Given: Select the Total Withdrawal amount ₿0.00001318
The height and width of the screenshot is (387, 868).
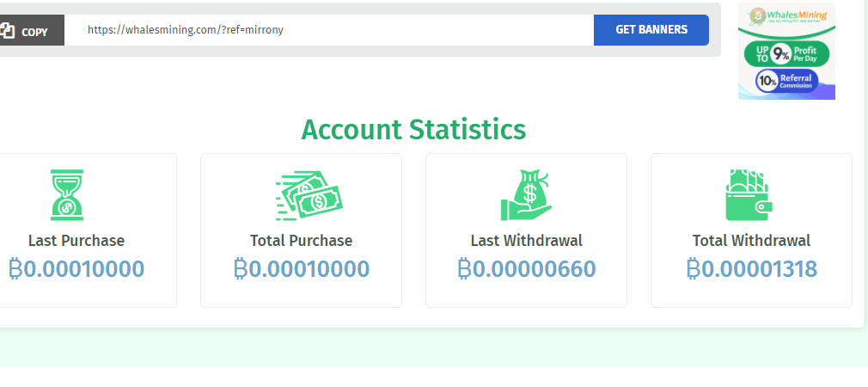Looking at the screenshot, I should click(x=751, y=269).
